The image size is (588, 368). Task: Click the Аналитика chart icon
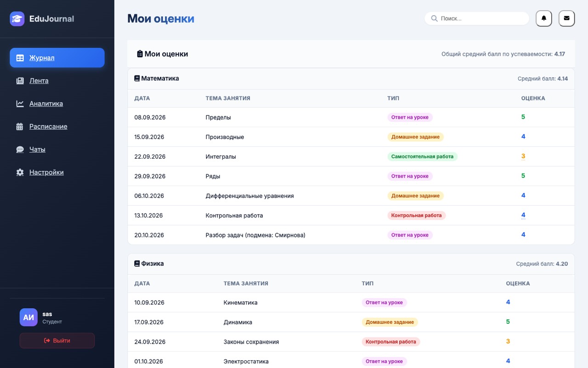20,104
